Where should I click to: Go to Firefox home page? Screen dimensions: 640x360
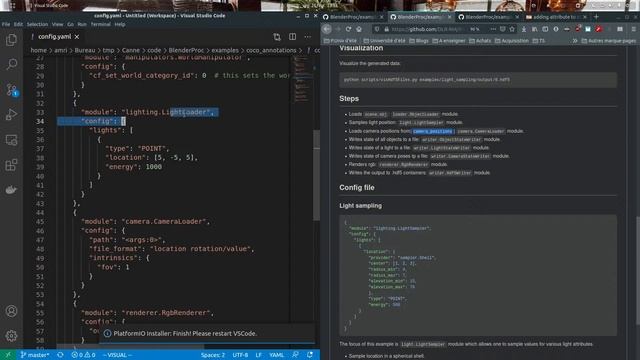pos(359,29)
